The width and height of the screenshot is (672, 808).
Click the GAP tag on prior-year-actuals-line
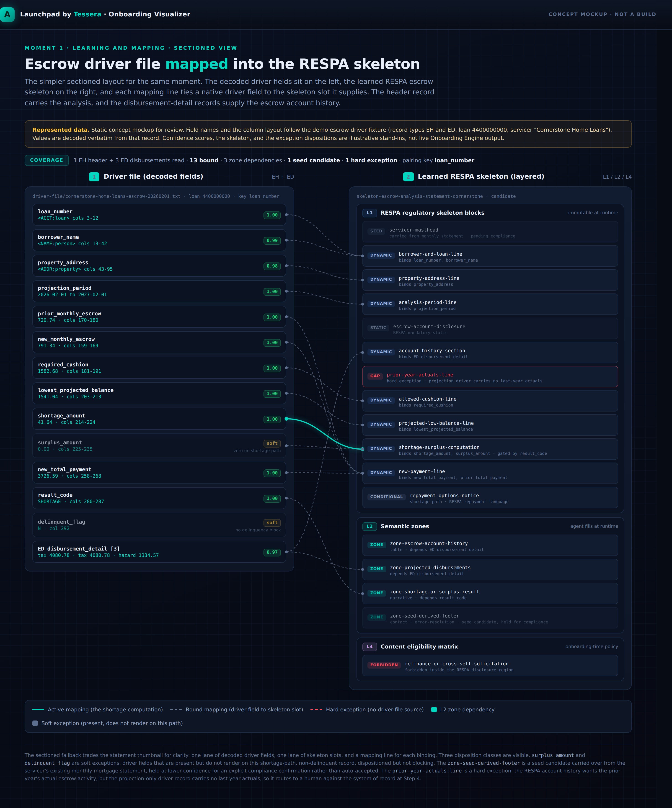(x=375, y=376)
